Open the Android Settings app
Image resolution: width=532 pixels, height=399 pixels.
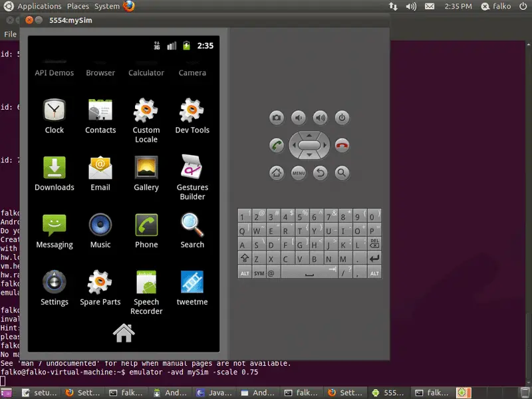click(55, 288)
